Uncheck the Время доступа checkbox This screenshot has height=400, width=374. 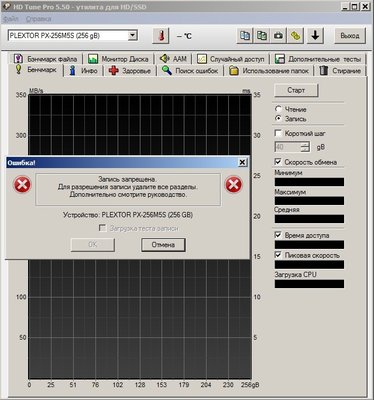[278, 235]
